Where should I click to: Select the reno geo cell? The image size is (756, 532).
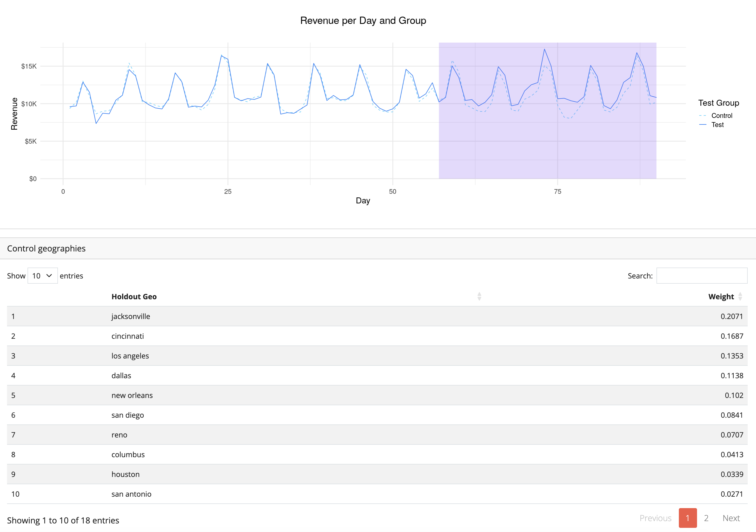[x=119, y=435]
